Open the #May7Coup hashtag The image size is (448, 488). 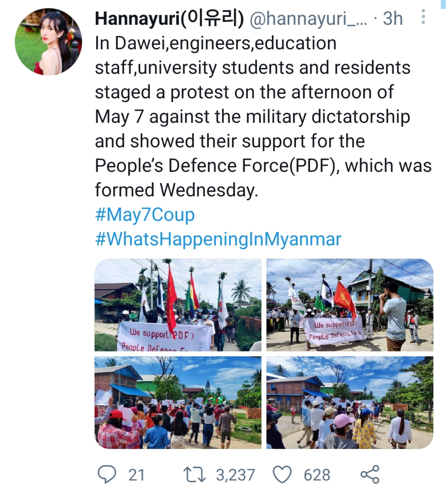[x=145, y=215]
